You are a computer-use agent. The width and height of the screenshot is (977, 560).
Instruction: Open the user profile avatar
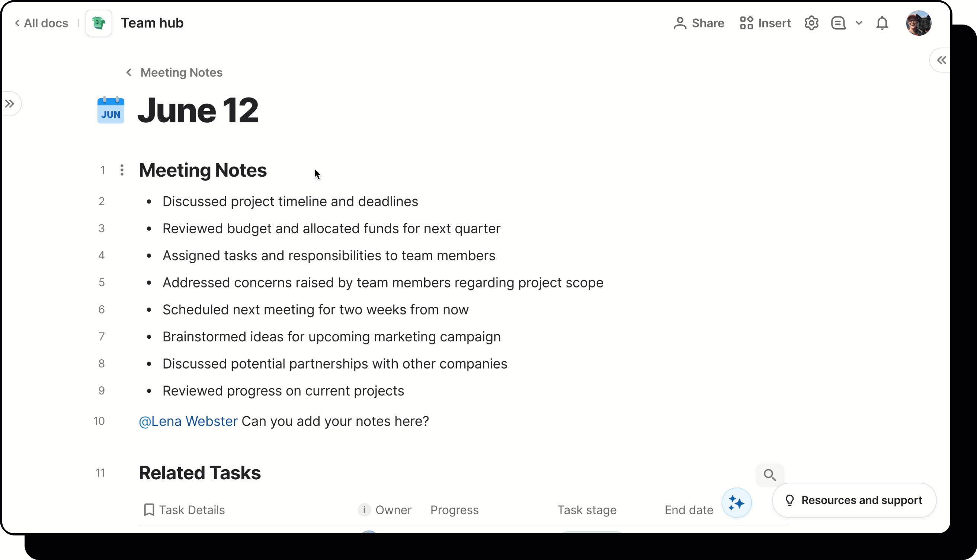tap(919, 23)
